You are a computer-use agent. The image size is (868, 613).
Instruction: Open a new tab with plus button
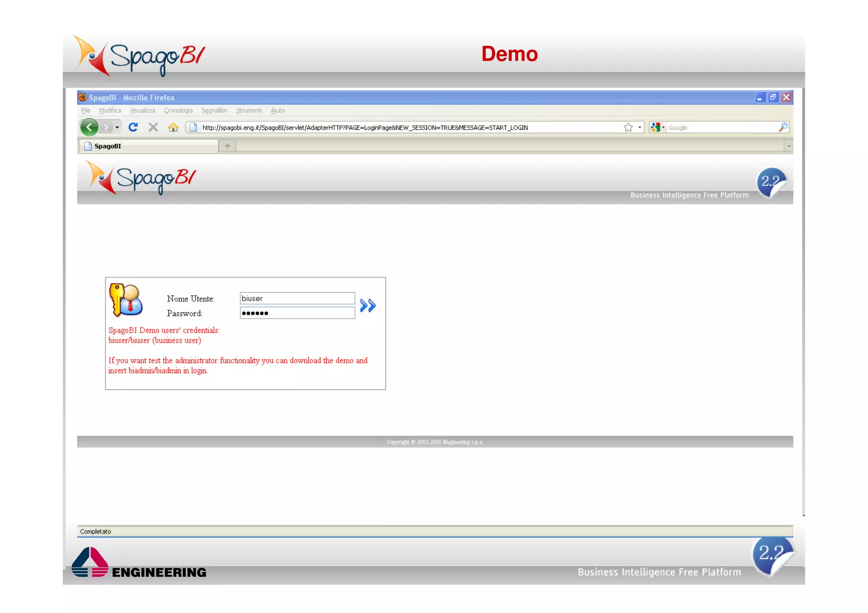228,146
